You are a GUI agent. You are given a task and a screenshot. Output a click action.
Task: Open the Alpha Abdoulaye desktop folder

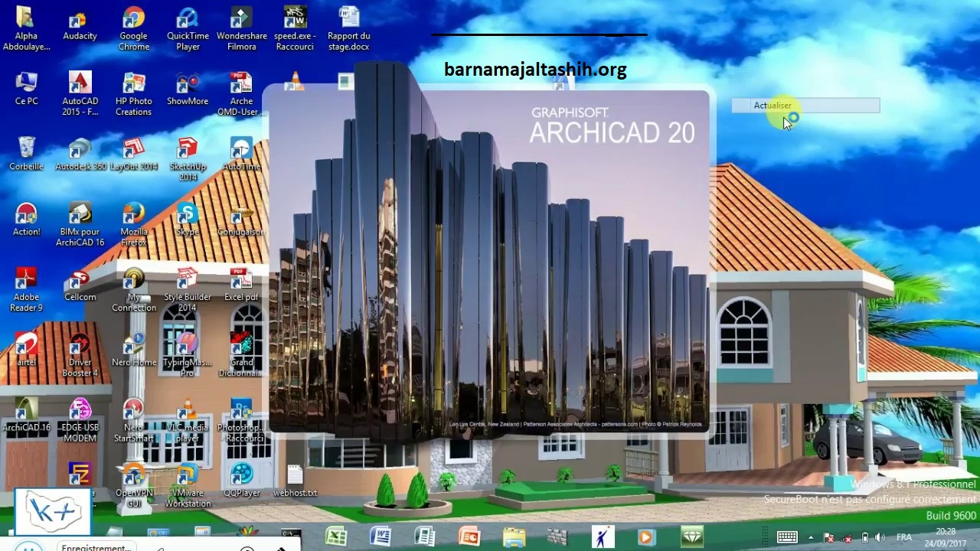coord(26,28)
